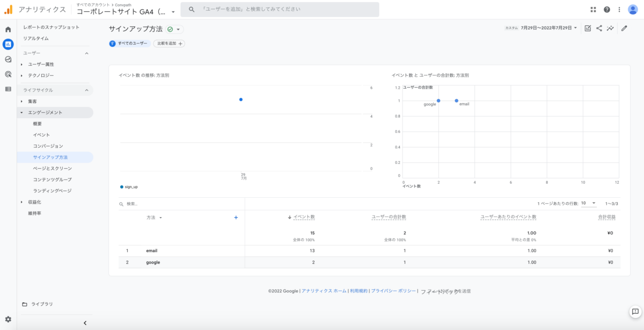Select the Home icon in the left rail
The image size is (644, 330).
click(x=7, y=30)
